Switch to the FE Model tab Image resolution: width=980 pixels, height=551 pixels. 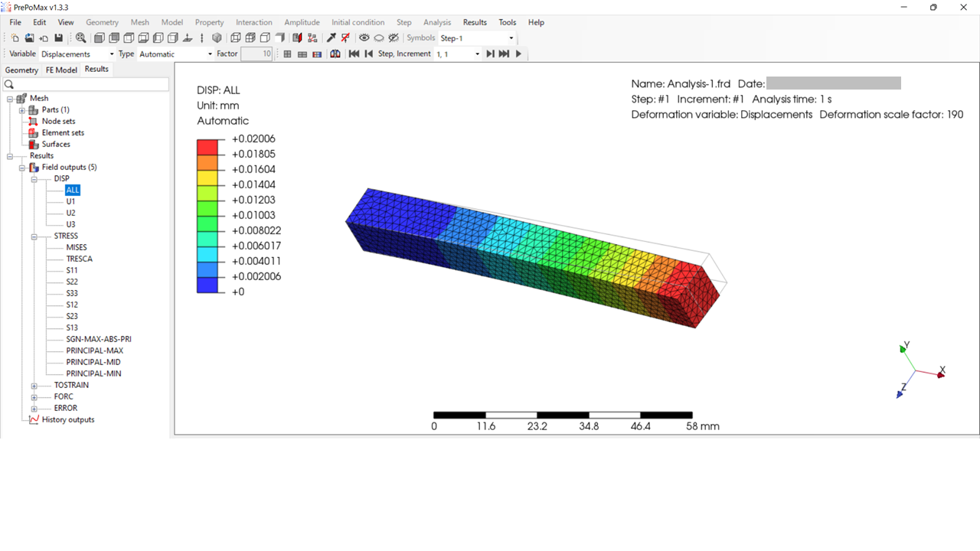[x=61, y=70]
